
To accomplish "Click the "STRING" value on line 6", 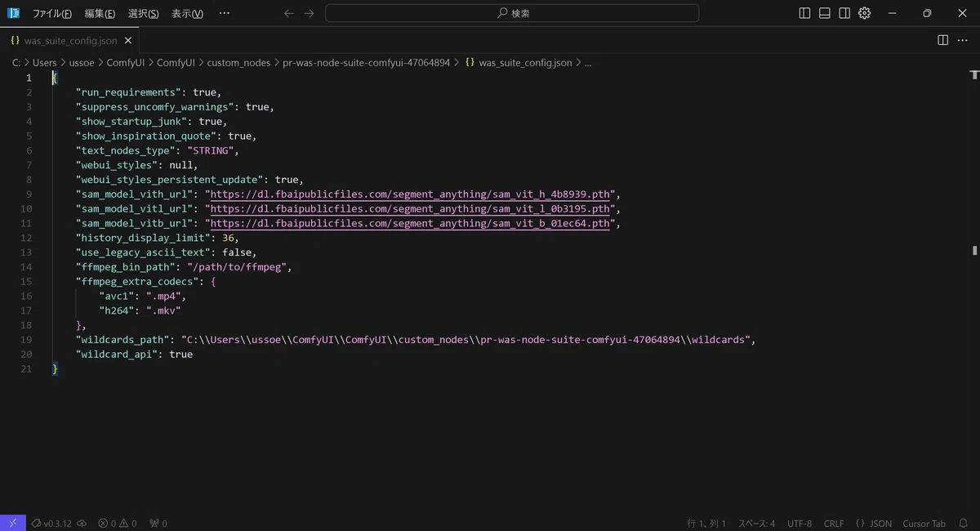I will point(211,150).
